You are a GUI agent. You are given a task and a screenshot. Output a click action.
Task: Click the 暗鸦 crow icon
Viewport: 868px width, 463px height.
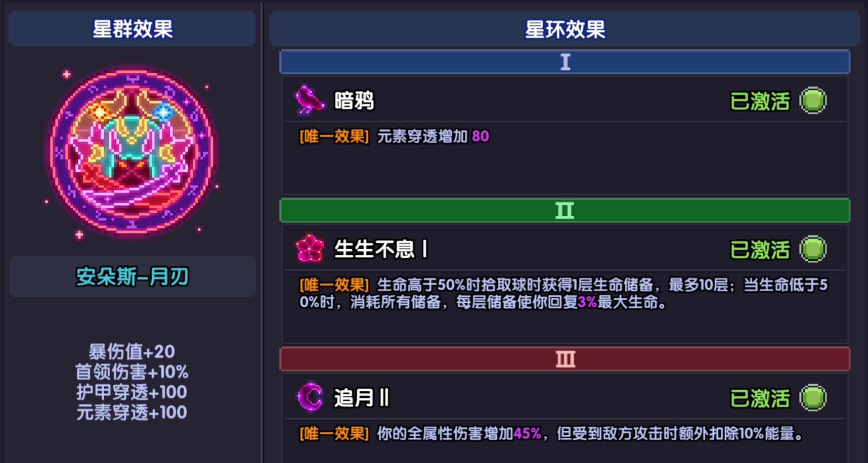pos(309,100)
